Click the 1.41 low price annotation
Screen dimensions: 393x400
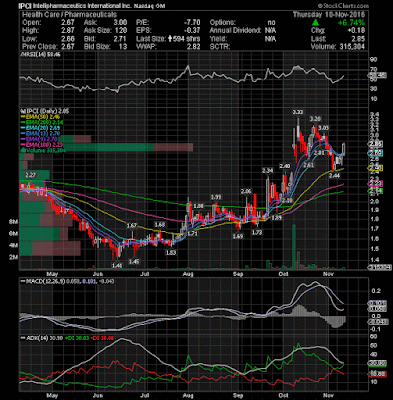117,265
